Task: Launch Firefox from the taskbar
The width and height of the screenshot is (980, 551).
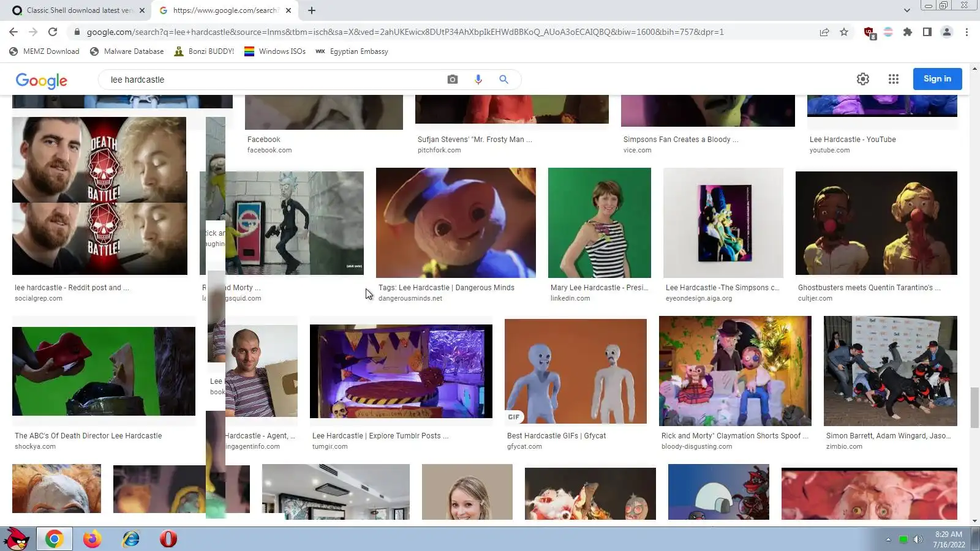Action: (92, 539)
